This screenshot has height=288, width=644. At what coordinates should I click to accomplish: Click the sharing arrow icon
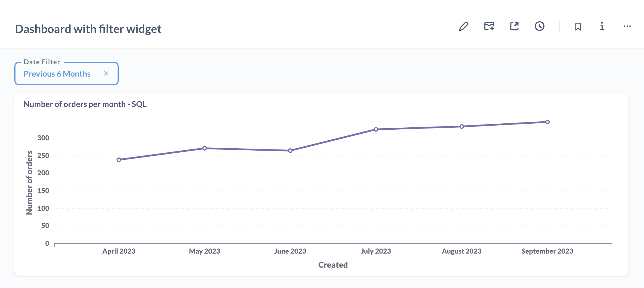pyautogui.click(x=514, y=26)
